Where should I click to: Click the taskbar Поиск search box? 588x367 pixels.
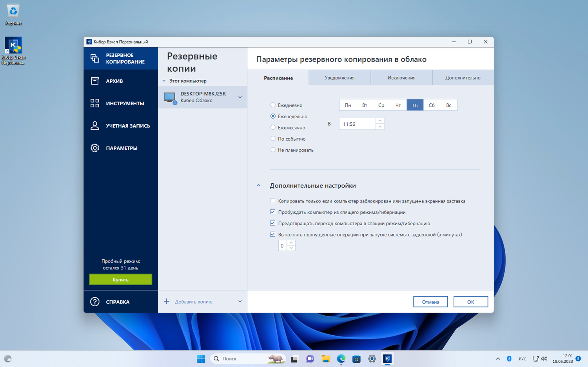[x=248, y=358]
